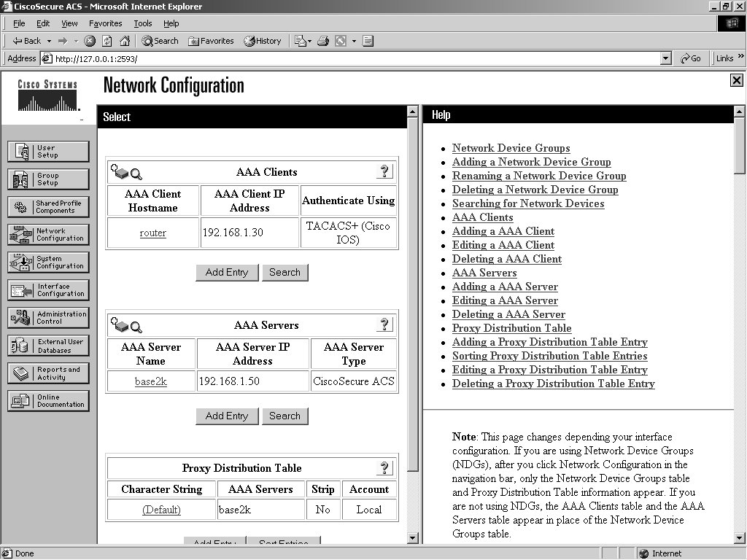Open Shared Profile Components section

tap(48, 206)
